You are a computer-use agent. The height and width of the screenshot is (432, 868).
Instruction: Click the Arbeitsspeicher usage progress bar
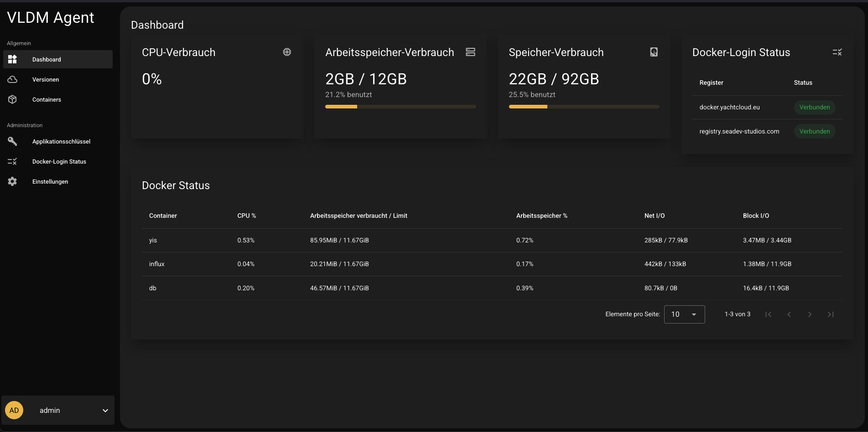click(x=400, y=107)
